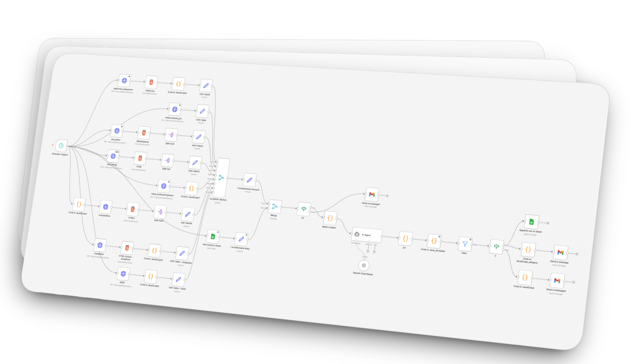This screenshot has width=631, height=364.
Task: Add node after Append row in sheet
Action: click(x=548, y=223)
